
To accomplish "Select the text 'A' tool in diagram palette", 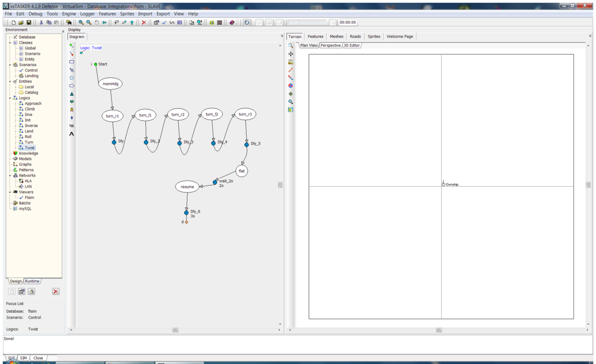I will (72, 134).
